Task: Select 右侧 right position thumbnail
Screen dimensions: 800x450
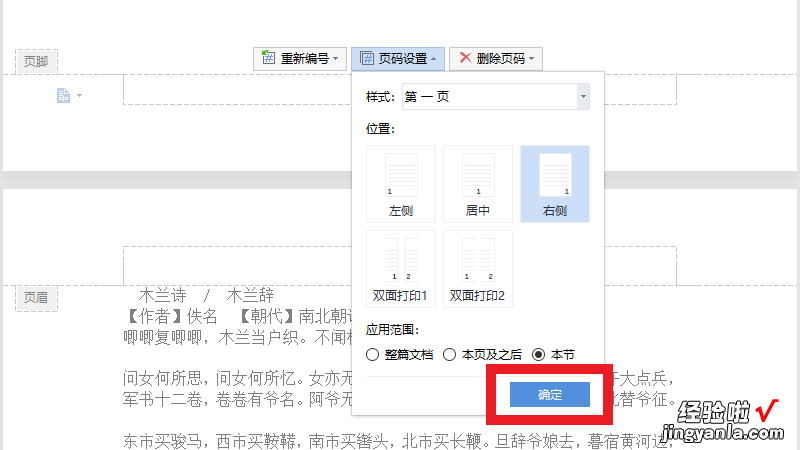Action: click(555, 184)
